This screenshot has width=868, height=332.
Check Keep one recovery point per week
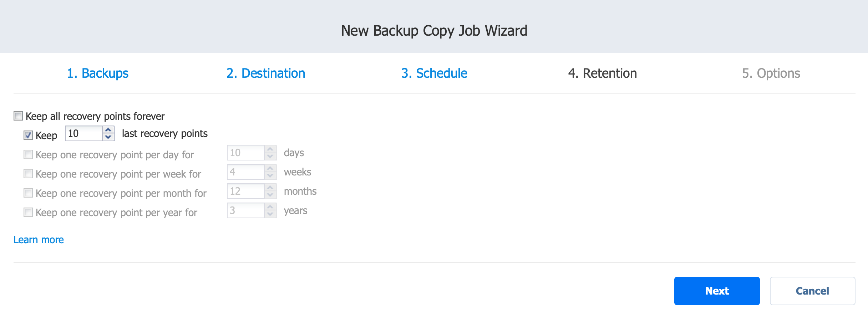[x=28, y=174]
